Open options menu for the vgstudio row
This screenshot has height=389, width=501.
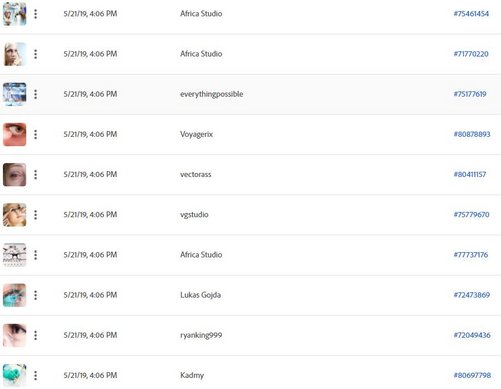pyautogui.click(x=36, y=215)
